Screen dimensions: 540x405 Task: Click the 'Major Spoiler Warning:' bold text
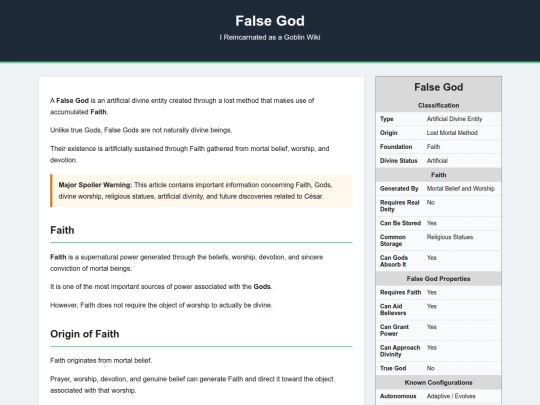click(95, 185)
